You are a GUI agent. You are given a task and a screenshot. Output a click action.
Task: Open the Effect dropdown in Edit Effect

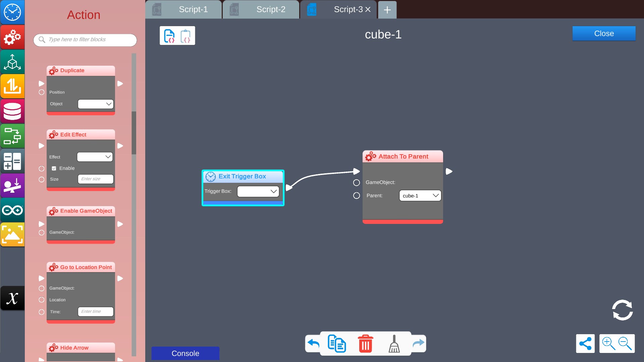point(95,157)
